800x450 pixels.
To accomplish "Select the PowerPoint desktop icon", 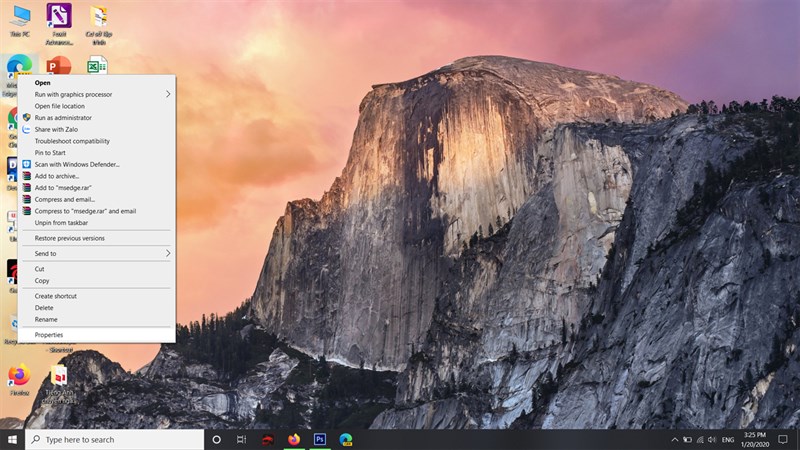I will 59,65.
